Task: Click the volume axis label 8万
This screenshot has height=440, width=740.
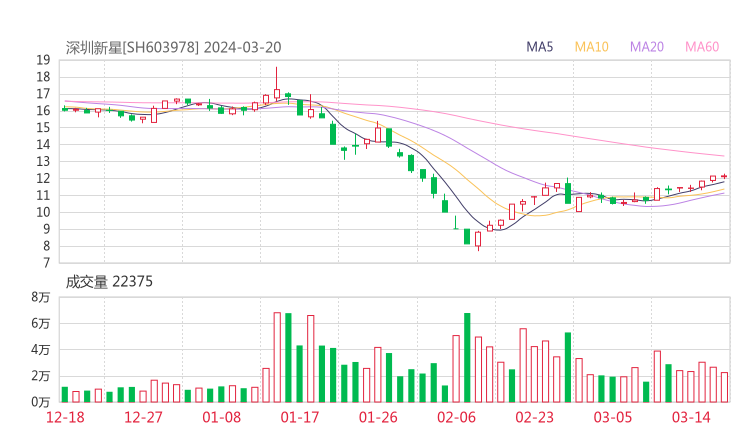Action: [41, 297]
